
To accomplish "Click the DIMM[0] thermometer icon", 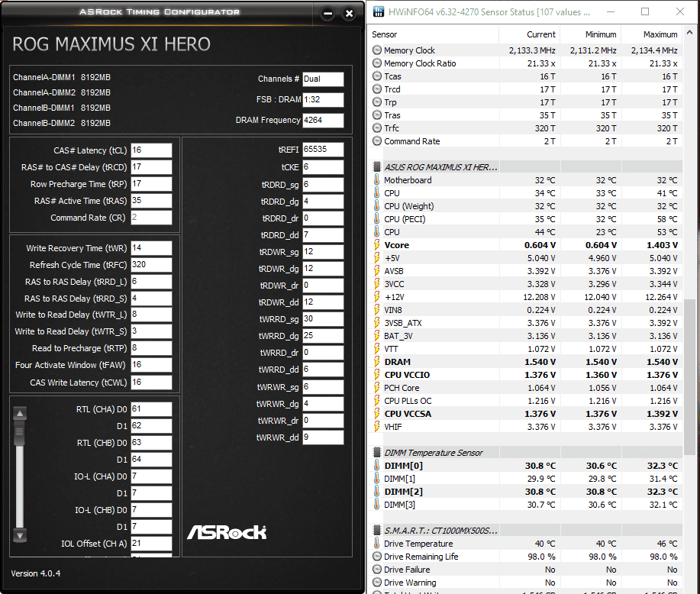I will pos(377,466).
